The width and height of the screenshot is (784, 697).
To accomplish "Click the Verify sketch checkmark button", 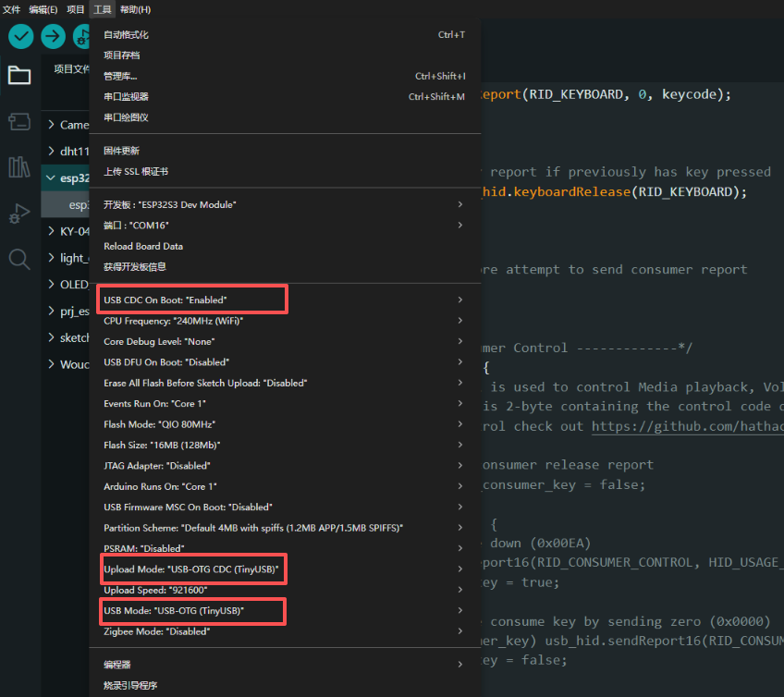I will tap(20, 36).
